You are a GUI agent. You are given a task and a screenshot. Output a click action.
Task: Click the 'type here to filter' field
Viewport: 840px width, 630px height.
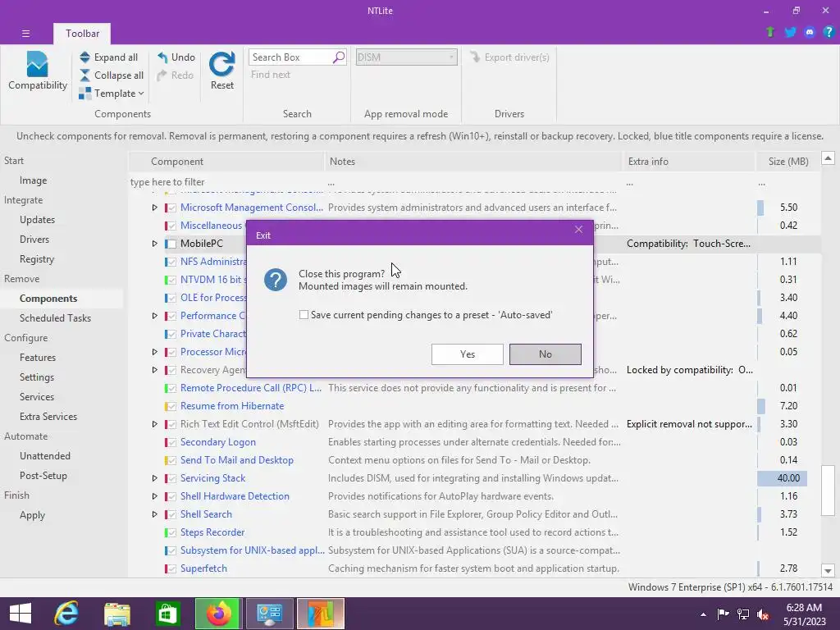(226, 182)
